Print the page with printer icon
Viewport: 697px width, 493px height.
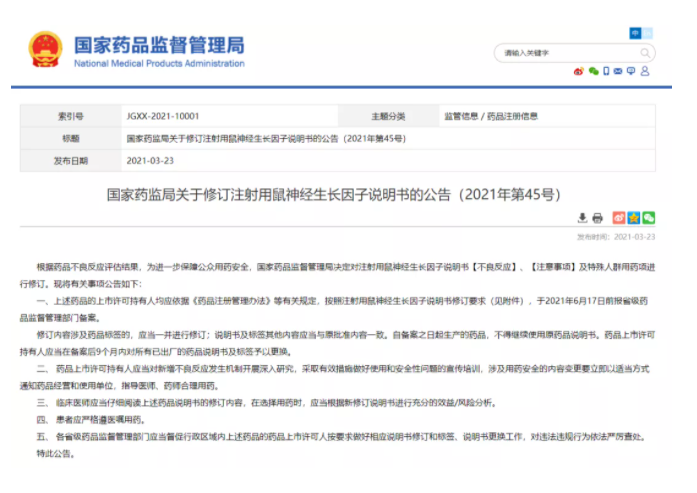pyautogui.click(x=597, y=217)
